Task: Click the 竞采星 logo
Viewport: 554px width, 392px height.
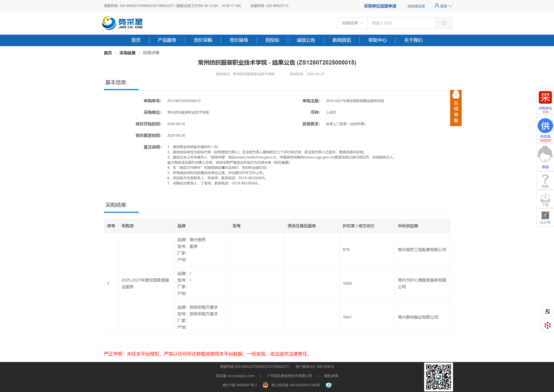Action: pyautogui.click(x=122, y=23)
